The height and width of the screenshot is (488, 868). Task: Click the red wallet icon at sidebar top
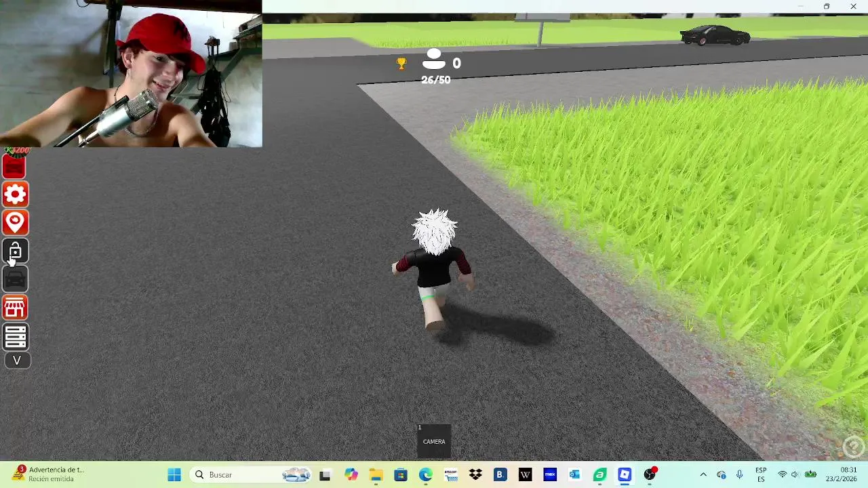tap(15, 166)
